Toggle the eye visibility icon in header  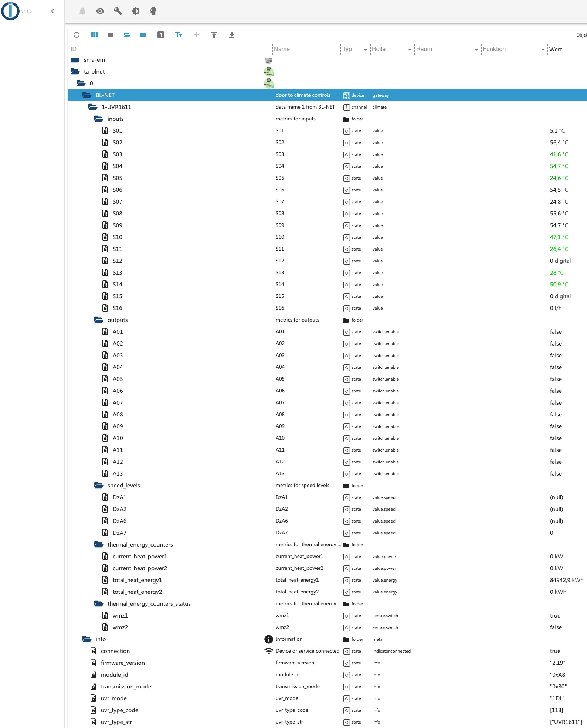coord(100,11)
